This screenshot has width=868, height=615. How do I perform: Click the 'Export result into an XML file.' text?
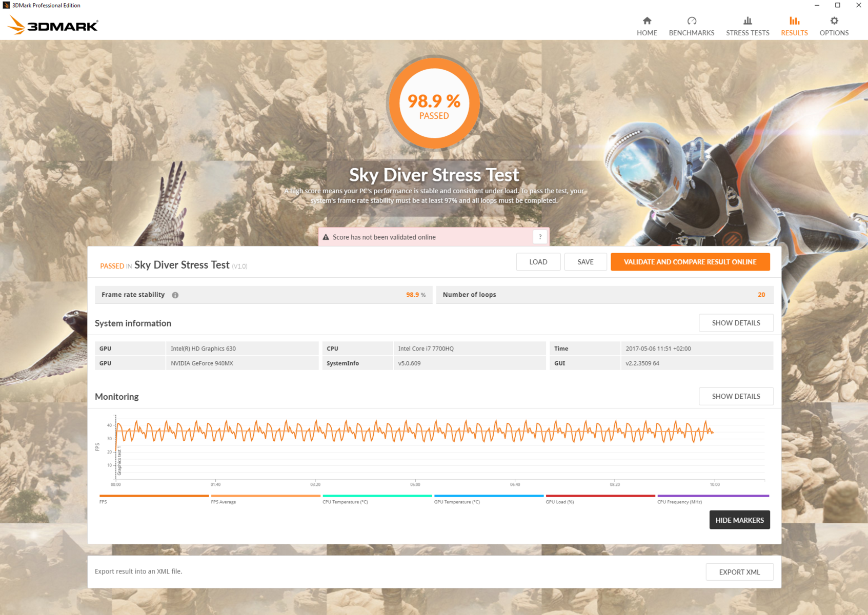click(138, 571)
